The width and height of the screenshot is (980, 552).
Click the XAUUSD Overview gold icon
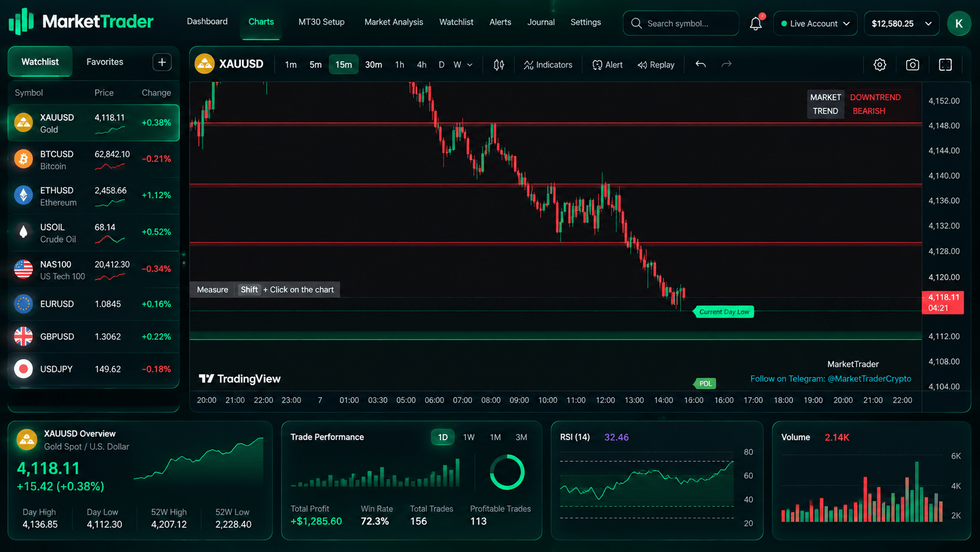point(26,439)
